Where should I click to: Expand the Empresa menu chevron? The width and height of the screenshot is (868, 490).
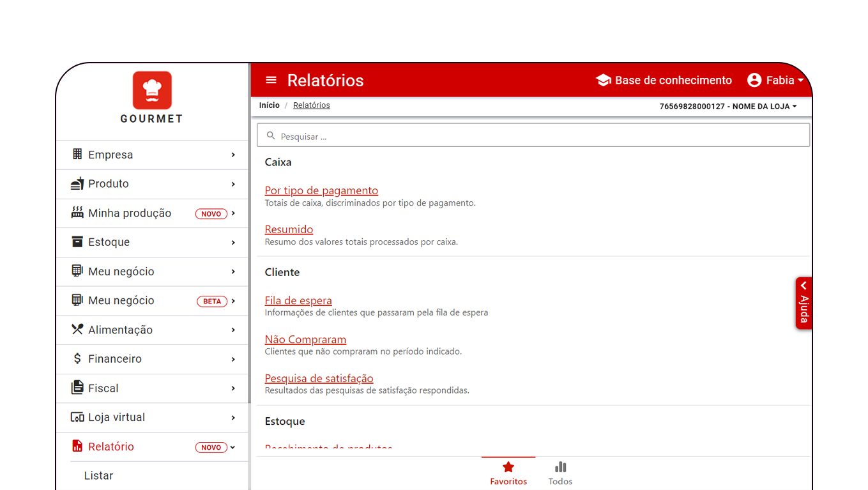point(233,155)
